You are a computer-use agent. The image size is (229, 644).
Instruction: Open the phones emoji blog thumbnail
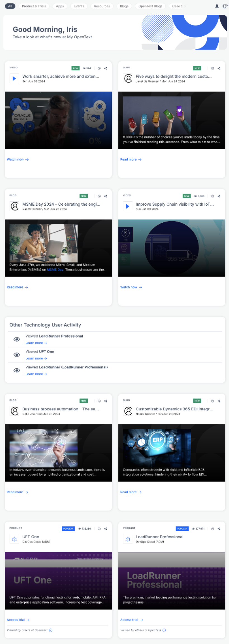(x=157, y=115)
